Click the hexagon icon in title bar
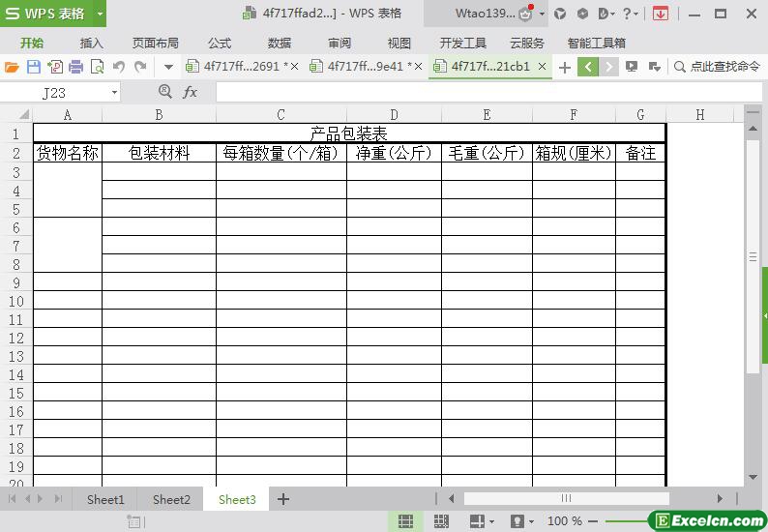This screenshot has width=768, height=532. coord(582,14)
